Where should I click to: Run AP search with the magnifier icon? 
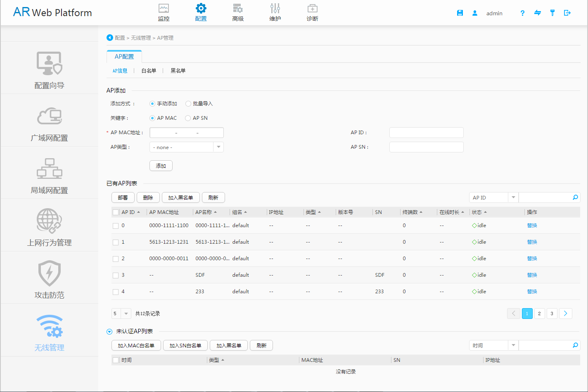(x=575, y=197)
